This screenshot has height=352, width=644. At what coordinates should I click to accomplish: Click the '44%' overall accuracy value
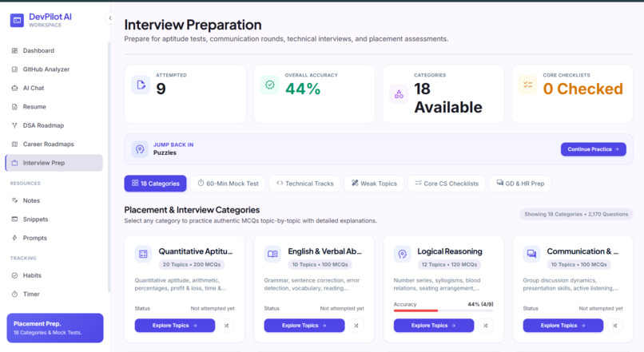(303, 89)
